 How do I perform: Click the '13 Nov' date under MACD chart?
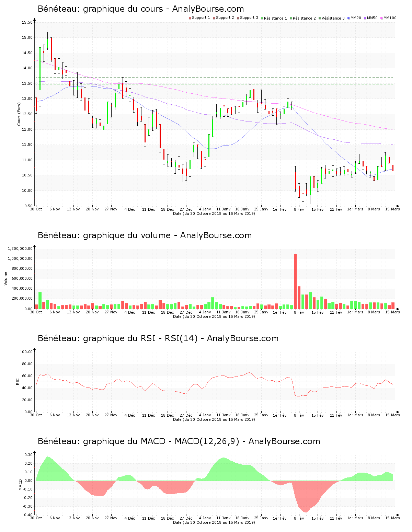(73, 518)
